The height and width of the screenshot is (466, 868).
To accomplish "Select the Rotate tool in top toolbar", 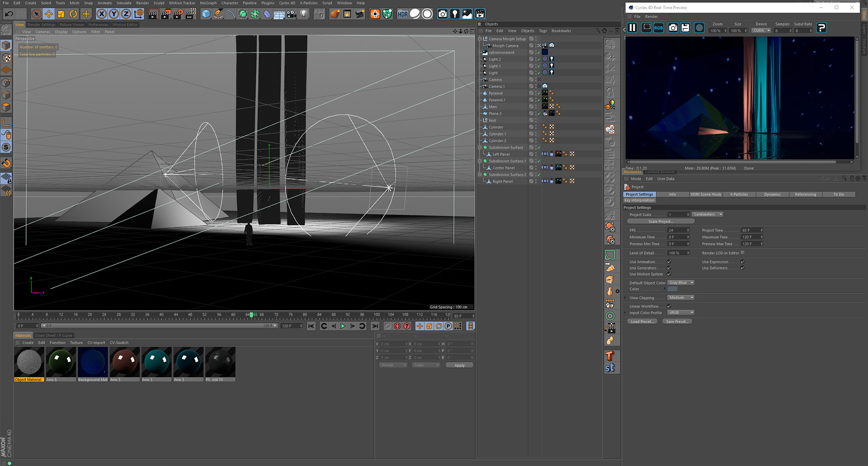I will [x=73, y=14].
